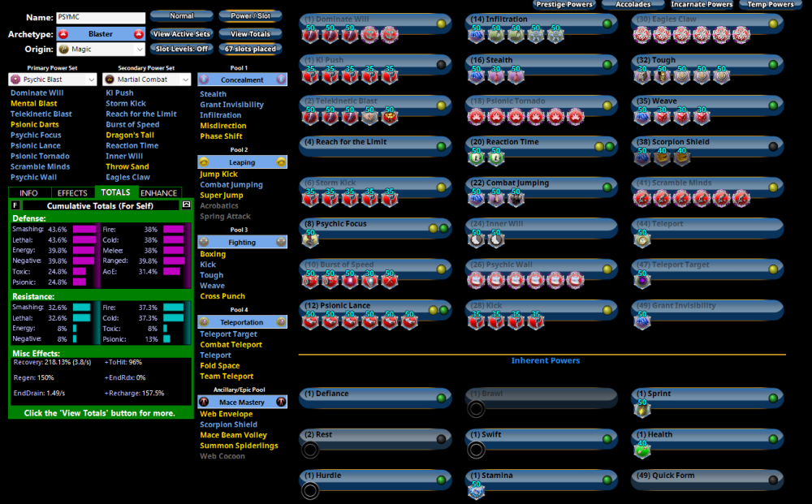Click the Health power's enhancement slot icon
The image size is (812, 504).
pos(642,450)
